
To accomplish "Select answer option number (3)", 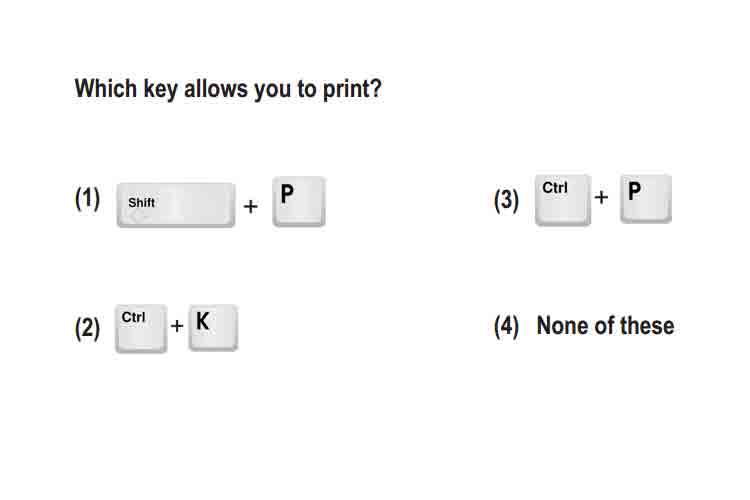I will tap(507, 200).
